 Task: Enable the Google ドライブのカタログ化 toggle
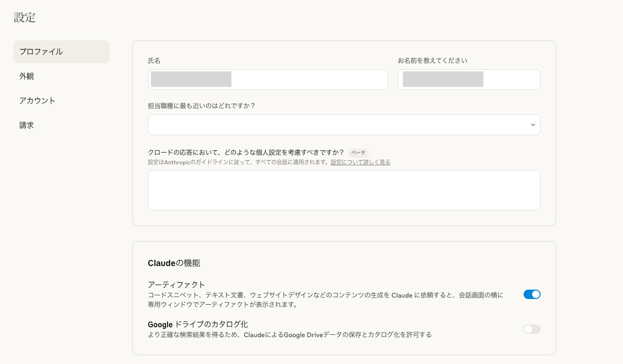[x=532, y=329]
